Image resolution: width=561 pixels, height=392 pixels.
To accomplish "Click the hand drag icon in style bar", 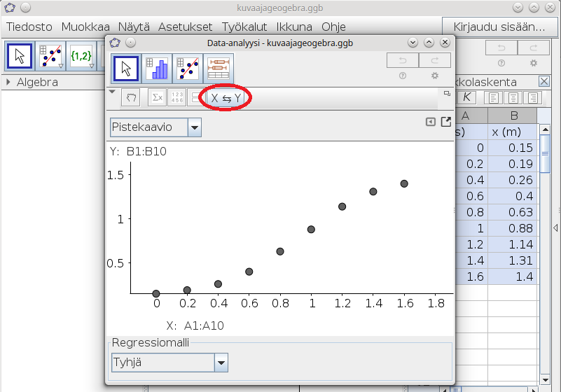I will click(130, 98).
